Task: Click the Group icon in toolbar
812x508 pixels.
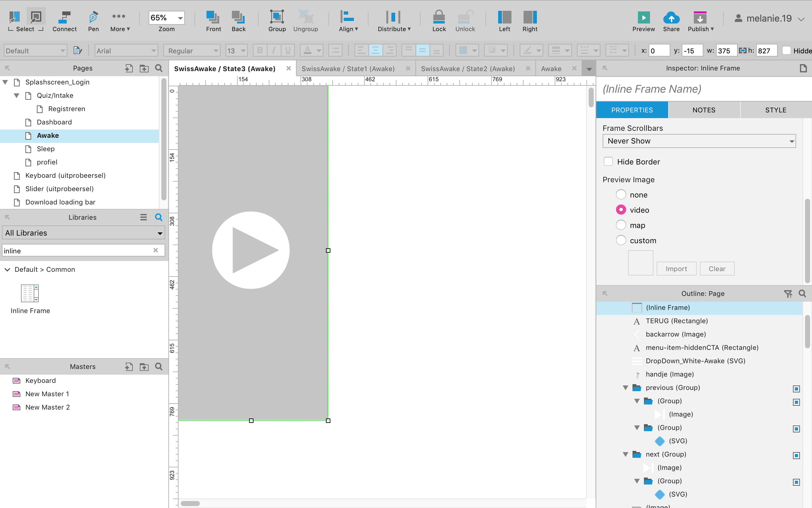Action: (x=277, y=21)
